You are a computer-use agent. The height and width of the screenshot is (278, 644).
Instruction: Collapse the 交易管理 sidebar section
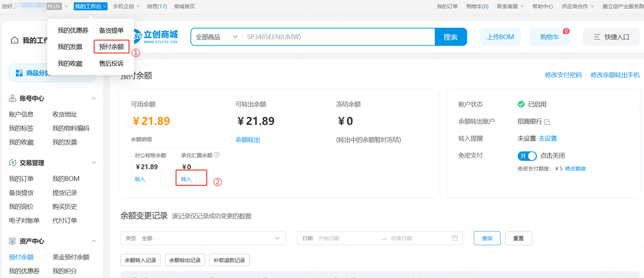94,163
